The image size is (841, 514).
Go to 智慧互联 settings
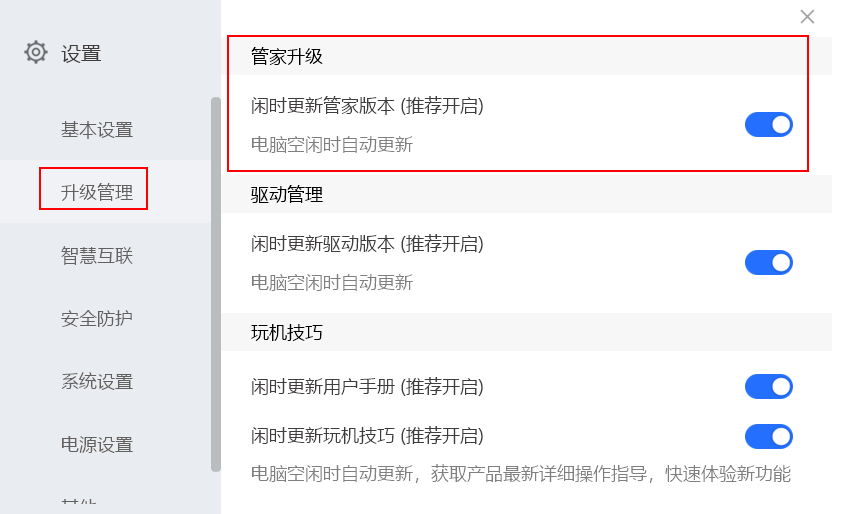pyautogui.click(x=97, y=256)
